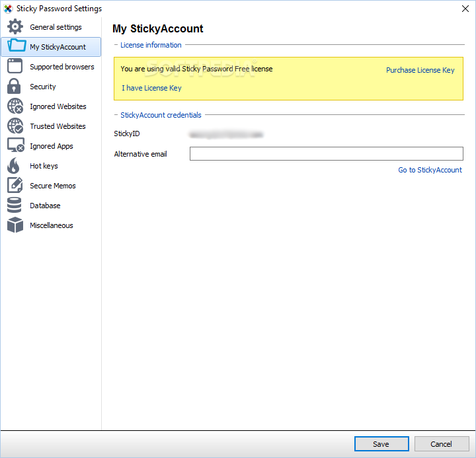Go to Security settings
This screenshot has height=458, width=476.
click(x=51, y=87)
